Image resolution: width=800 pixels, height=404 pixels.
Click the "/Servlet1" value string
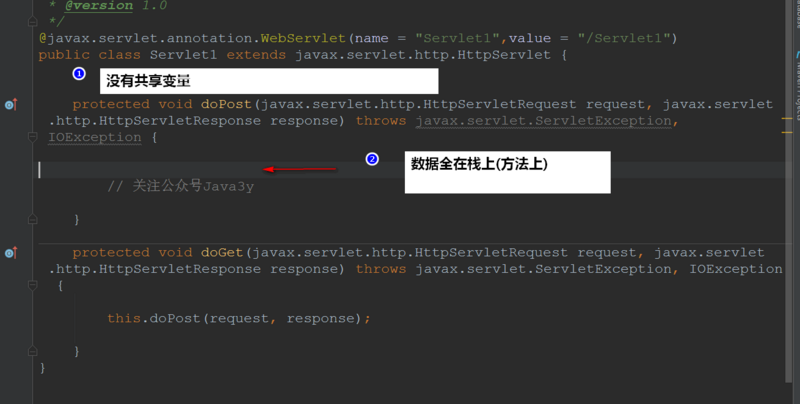pos(622,38)
